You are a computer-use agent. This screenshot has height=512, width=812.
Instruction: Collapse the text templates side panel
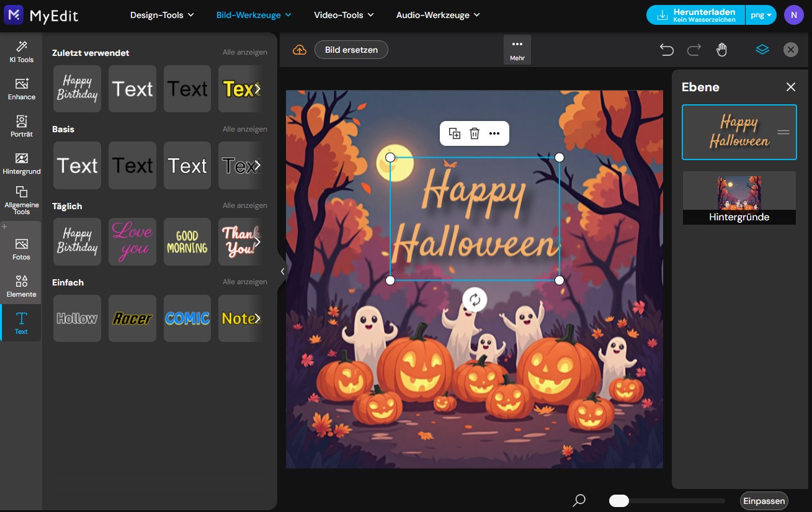[282, 271]
